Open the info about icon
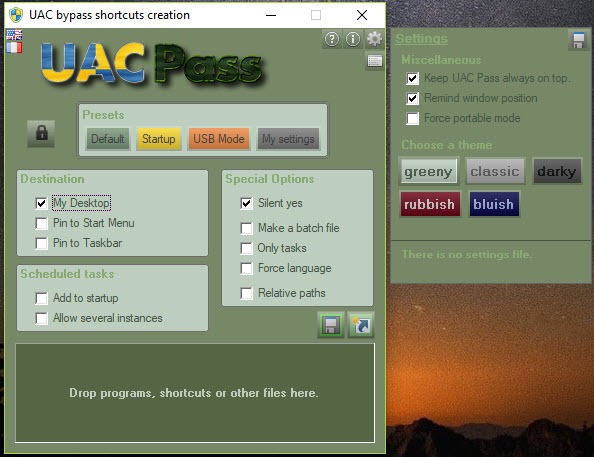Viewport: 594px width, 457px height. pos(353,39)
